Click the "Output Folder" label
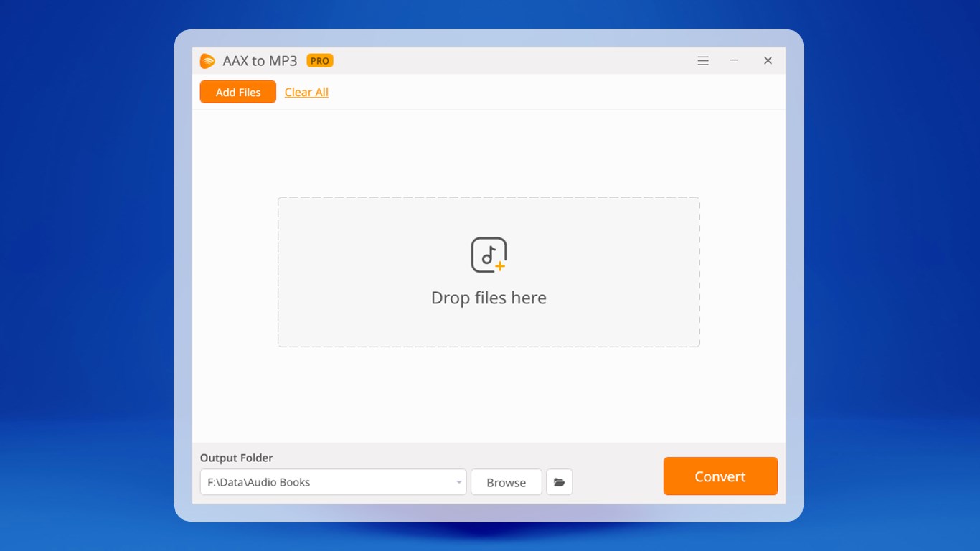Screen dimensions: 980x551 tap(237, 458)
